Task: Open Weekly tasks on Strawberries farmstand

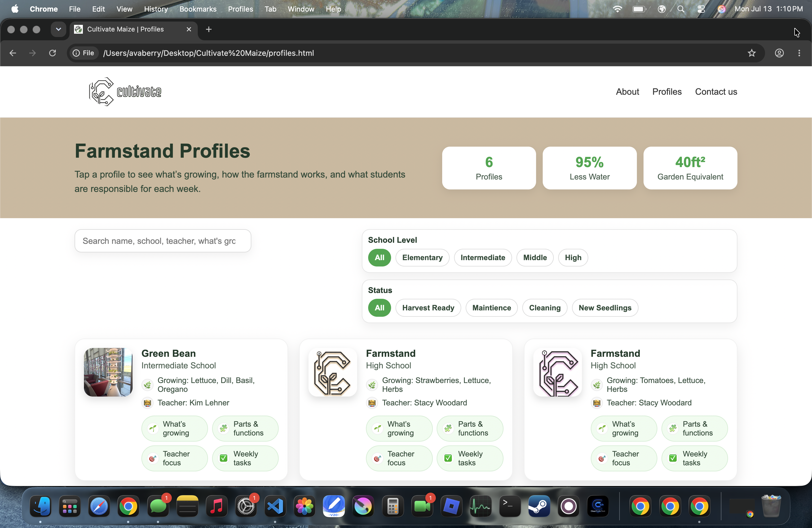Action: click(x=470, y=458)
